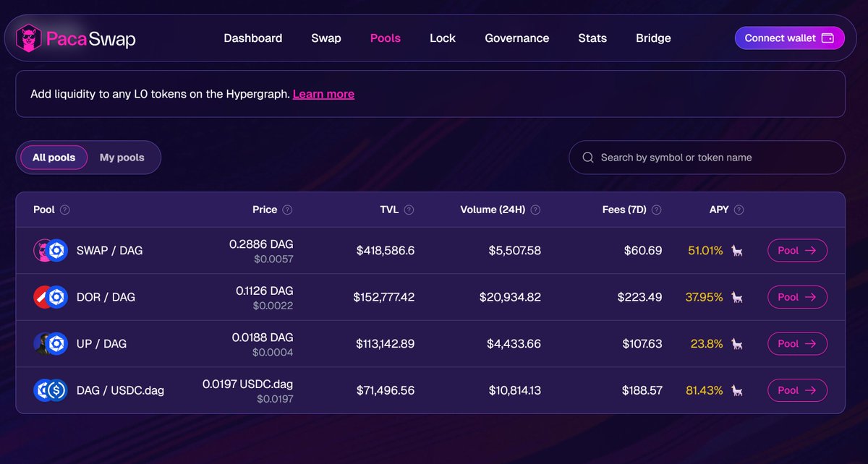The image size is (868, 464).
Task: Click the TVL column header
Action: (x=390, y=210)
